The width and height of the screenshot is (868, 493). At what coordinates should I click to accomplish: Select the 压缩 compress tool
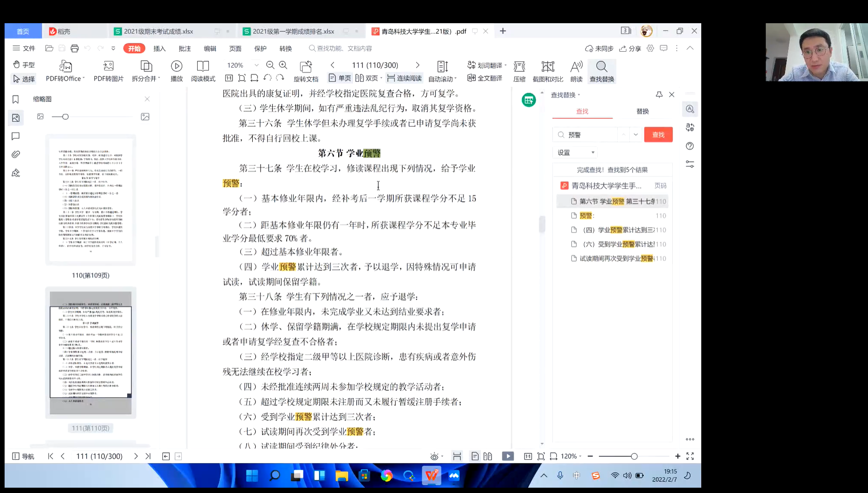coord(519,66)
